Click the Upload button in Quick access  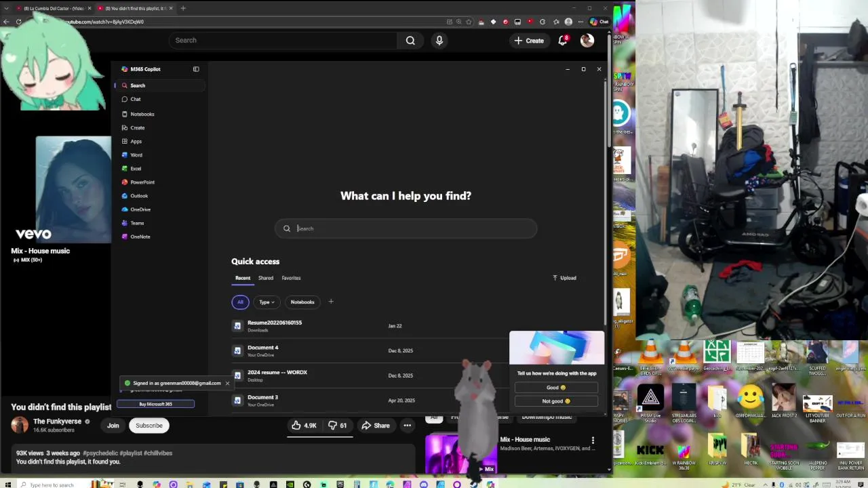(x=564, y=278)
